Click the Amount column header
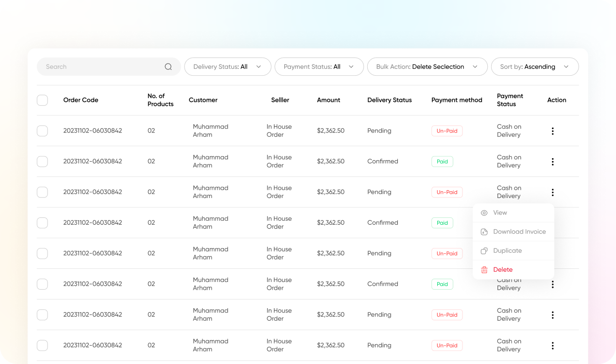 (328, 100)
